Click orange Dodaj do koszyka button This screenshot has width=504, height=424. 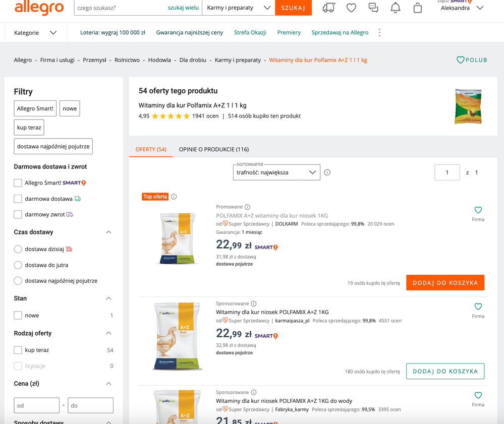click(x=445, y=283)
